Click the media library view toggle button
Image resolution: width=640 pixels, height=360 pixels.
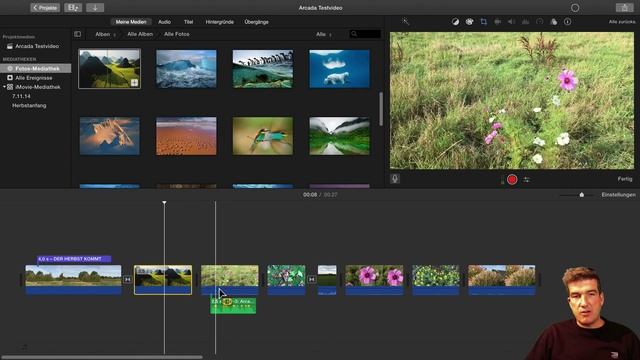coord(73,7)
